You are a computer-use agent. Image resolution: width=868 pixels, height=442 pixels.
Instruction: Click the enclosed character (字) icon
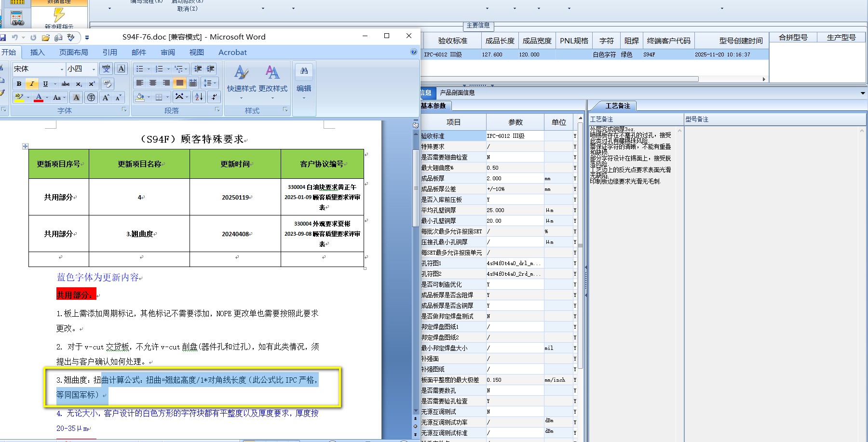tap(91, 97)
